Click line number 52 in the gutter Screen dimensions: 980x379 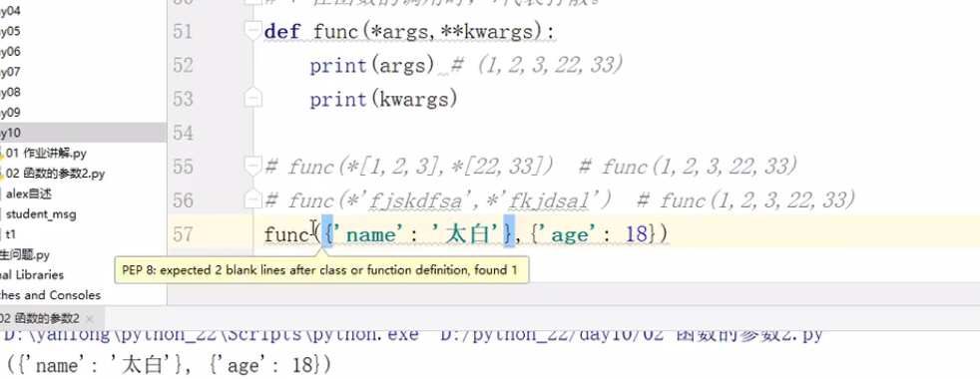click(183, 65)
